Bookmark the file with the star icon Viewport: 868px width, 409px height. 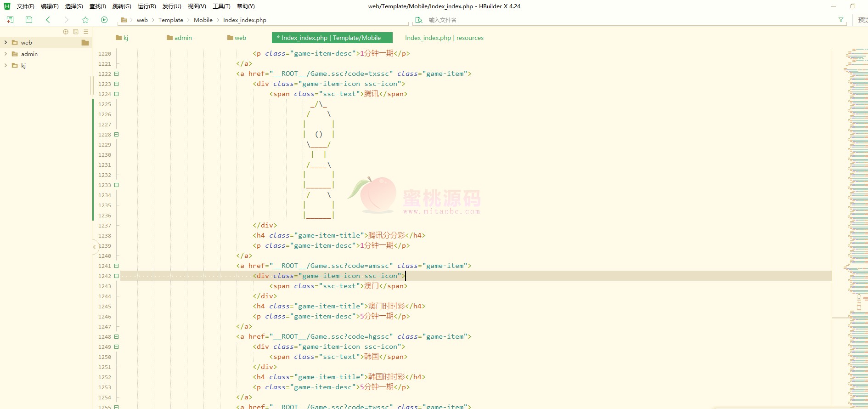pyautogui.click(x=85, y=20)
